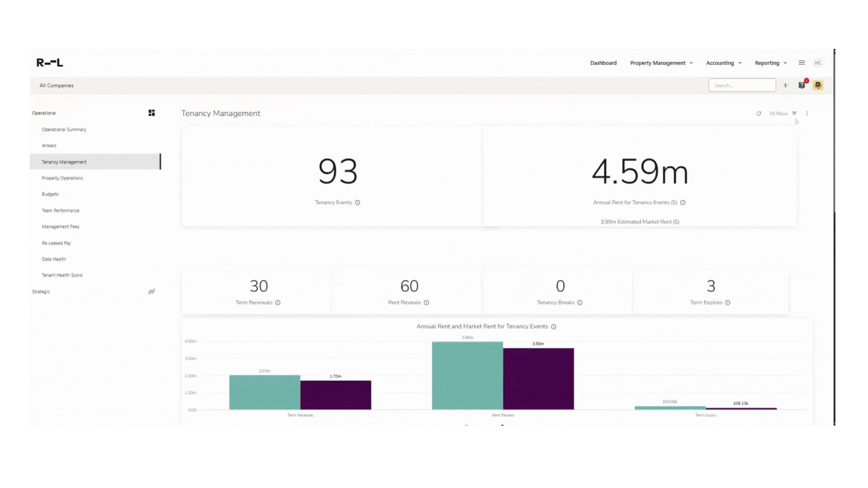Image resolution: width=868 pixels, height=488 pixels.
Task: Click the Tenancy Events info tooltip icon
Action: 358,202
